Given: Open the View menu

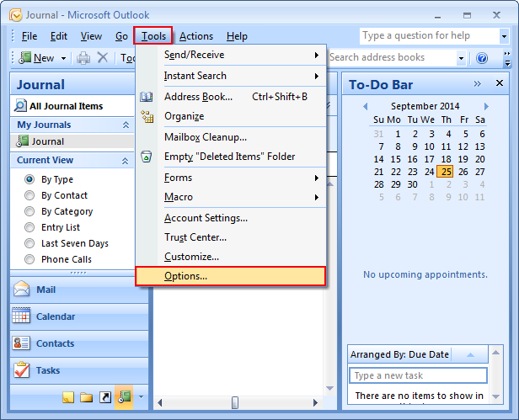Looking at the screenshot, I should click(91, 36).
